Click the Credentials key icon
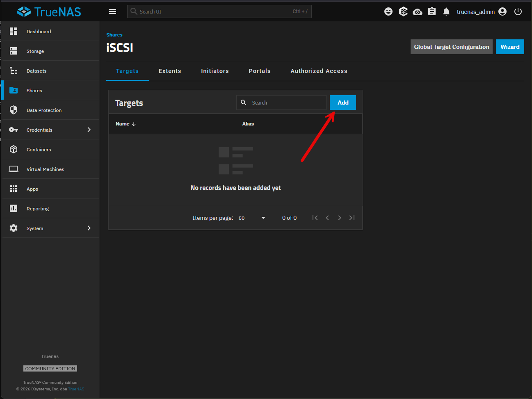The height and width of the screenshot is (399, 532). tap(14, 130)
